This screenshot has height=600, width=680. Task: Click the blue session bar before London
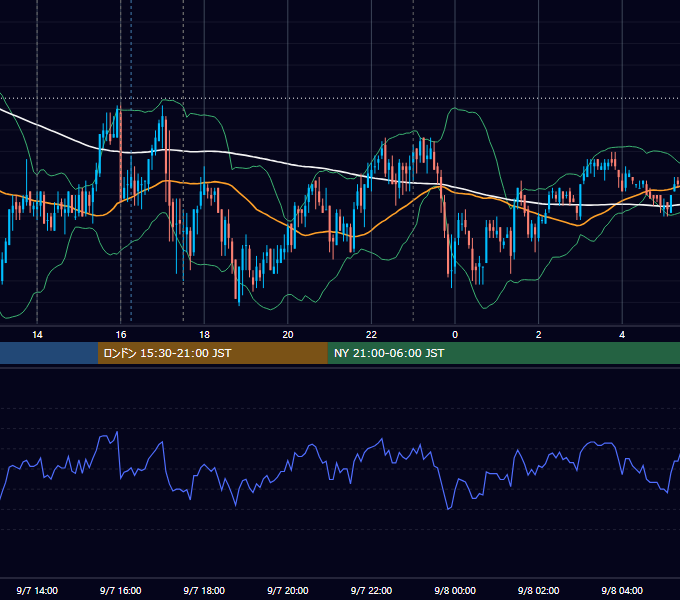tap(49, 353)
